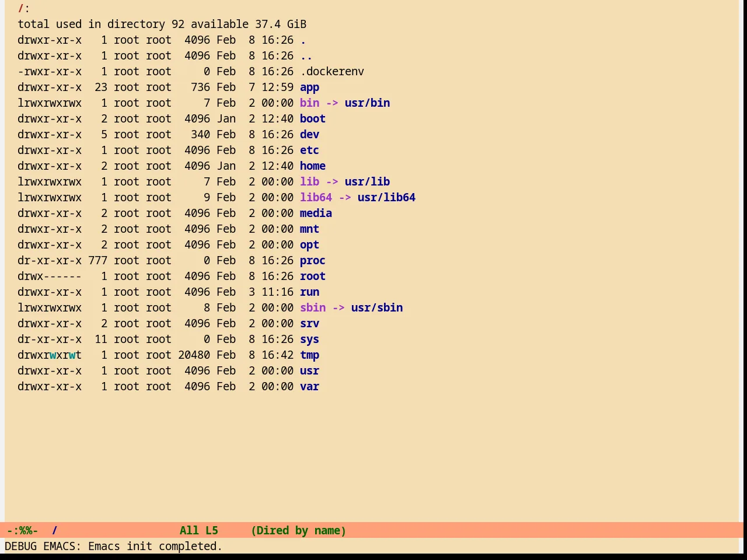This screenshot has height=560, width=747.
Task: Click the parent directory '..' entry
Action: coord(306,56)
